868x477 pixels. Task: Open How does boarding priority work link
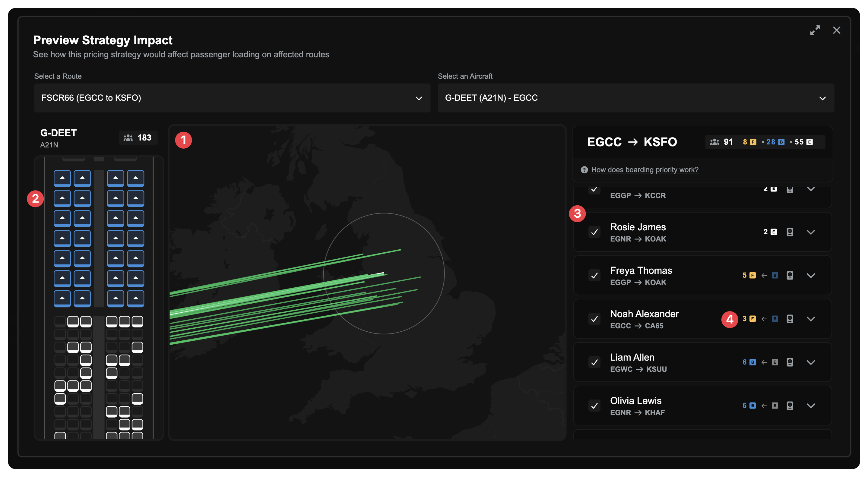point(645,170)
